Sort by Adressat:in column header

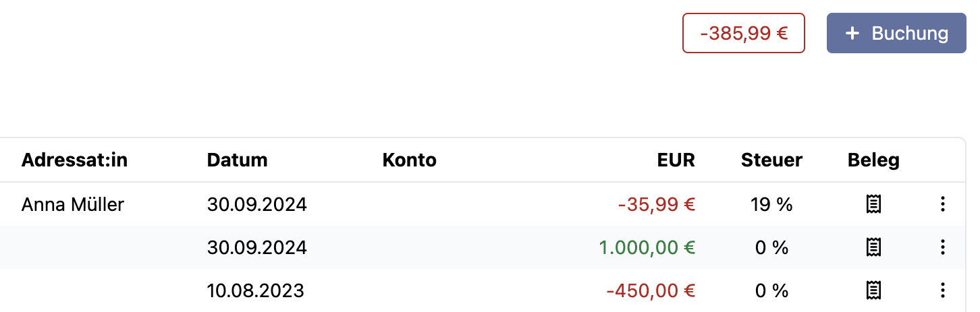click(x=74, y=160)
